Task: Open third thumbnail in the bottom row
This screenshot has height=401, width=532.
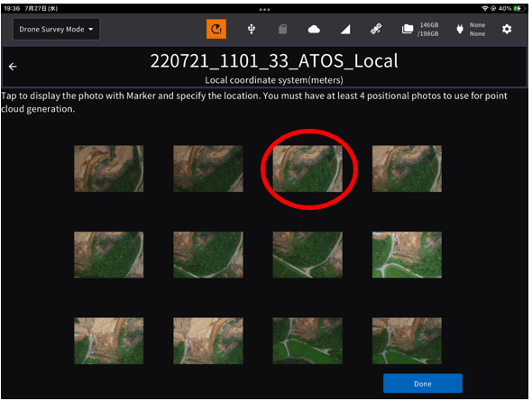Action: (307, 341)
